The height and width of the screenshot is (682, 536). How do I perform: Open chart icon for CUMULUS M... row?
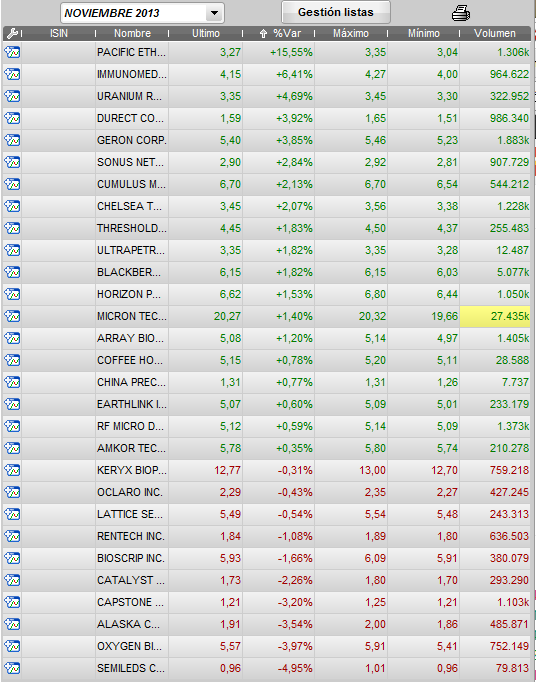[x=12, y=184]
